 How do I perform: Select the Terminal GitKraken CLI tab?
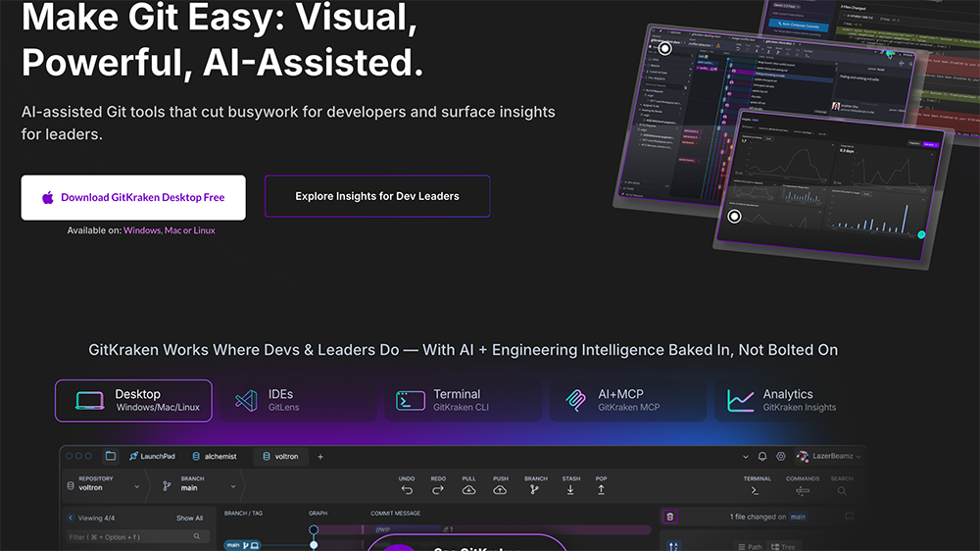pyautogui.click(x=464, y=400)
